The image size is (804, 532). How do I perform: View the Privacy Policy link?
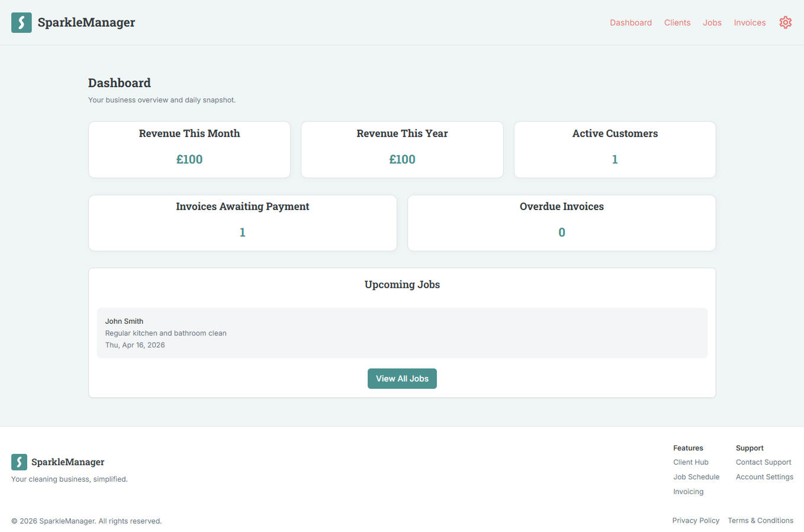pyautogui.click(x=696, y=521)
